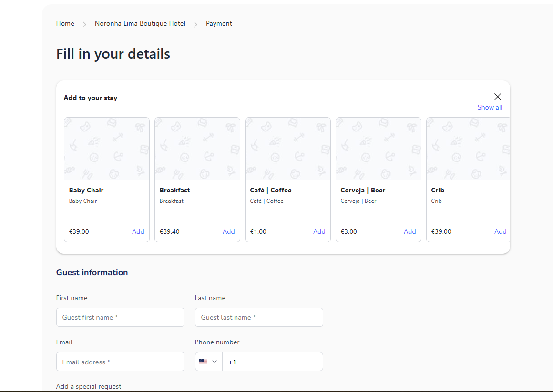
Task: Click the Last name label
Action: coord(210,298)
